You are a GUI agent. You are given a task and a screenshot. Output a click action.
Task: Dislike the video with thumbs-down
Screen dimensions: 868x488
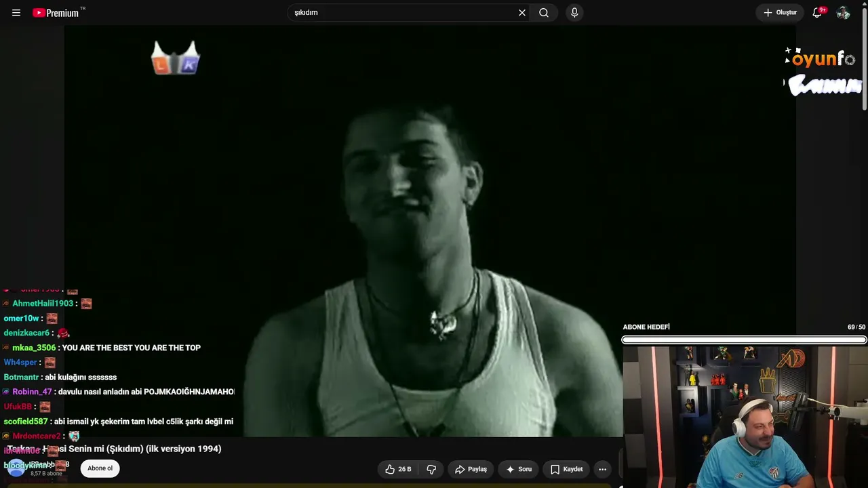click(x=431, y=469)
